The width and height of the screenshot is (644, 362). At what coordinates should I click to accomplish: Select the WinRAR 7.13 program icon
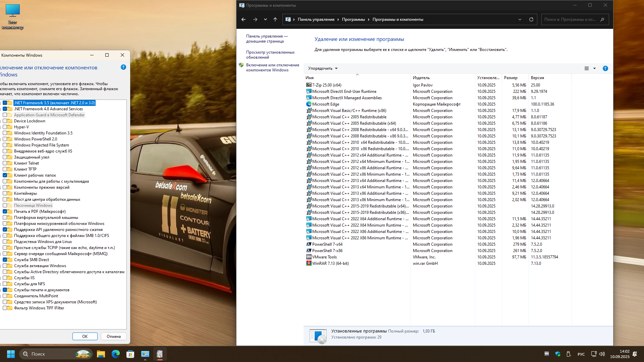(309, 263)
